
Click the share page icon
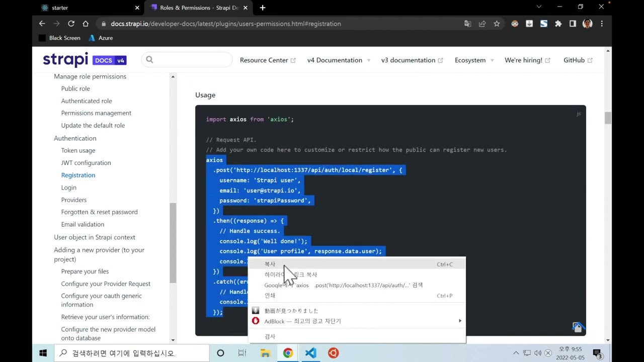pyautogui.click(x=482, y=24)
